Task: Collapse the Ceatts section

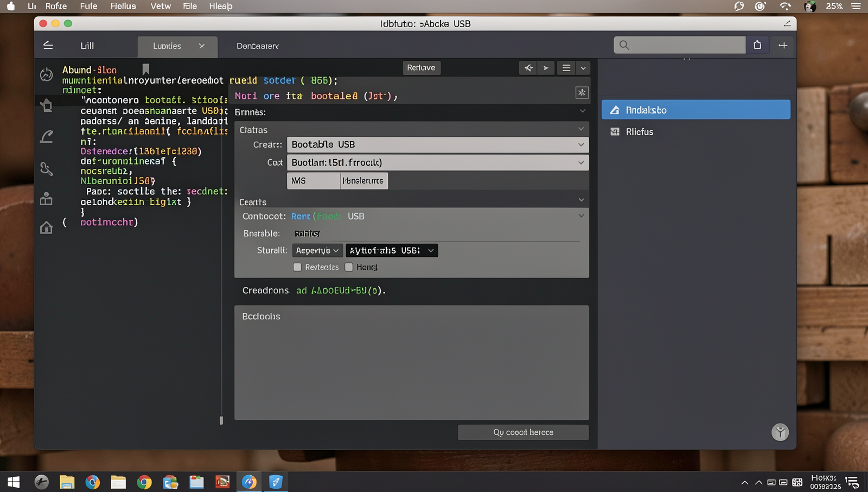Action: [x=581, y=200]
